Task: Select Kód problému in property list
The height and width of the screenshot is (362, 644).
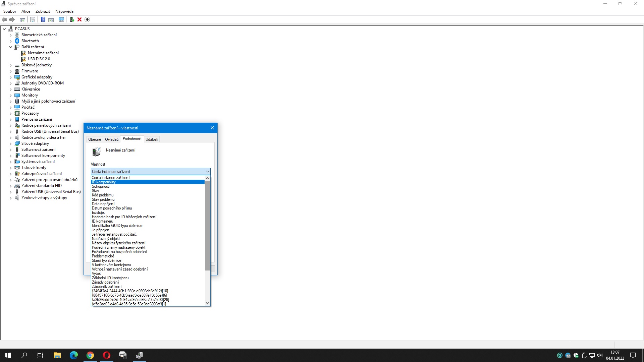Action: (x=103, y=195)
